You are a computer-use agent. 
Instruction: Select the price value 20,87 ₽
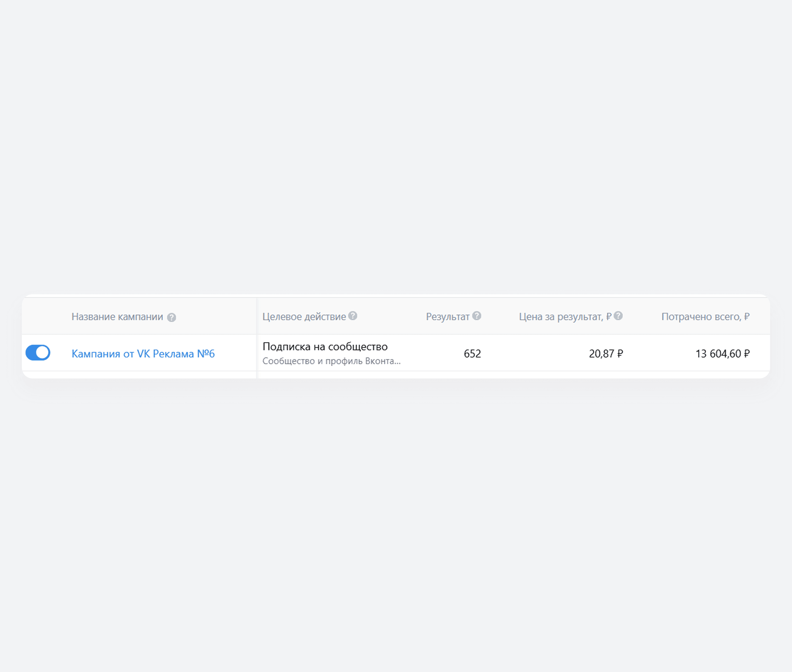point(606,354)
